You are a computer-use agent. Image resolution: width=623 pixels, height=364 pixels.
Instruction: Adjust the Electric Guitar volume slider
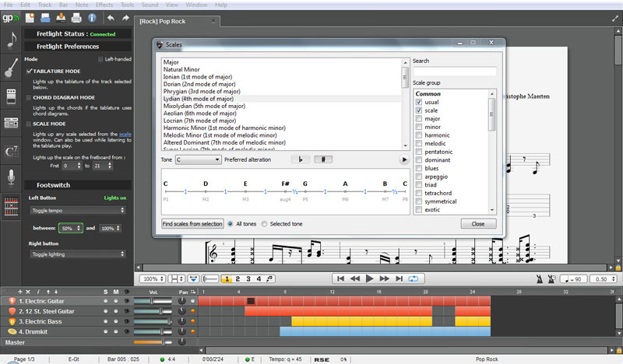(153, 301)
